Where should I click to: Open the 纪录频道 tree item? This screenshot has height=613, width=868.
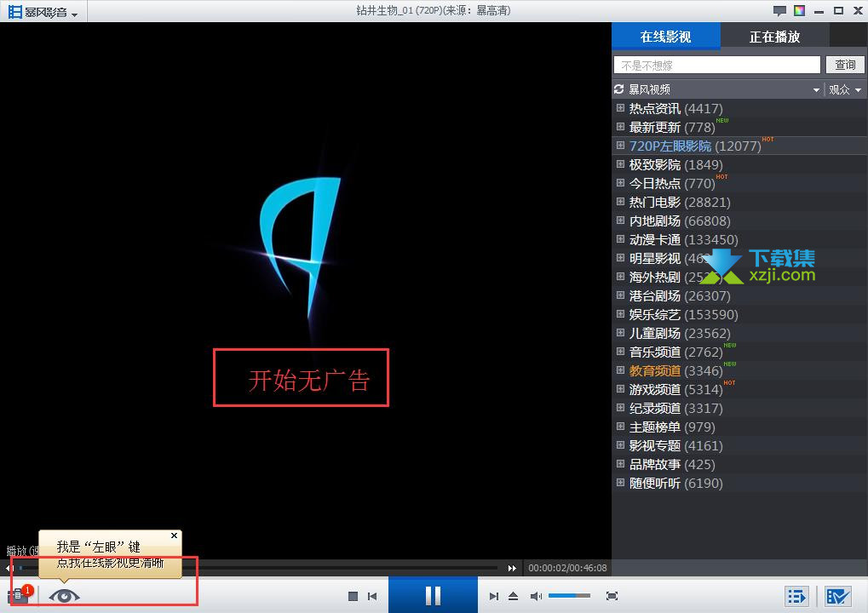[675, 409]
